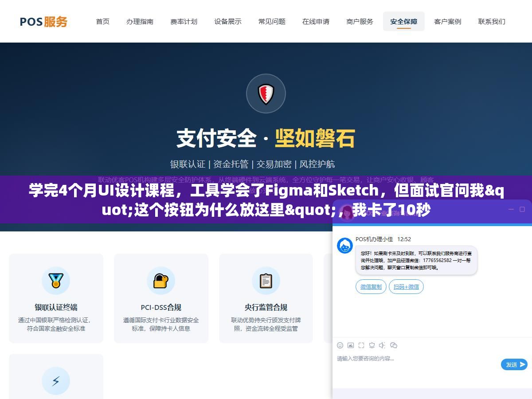
Task: Go to 办理指南 in navigation
Action: coord(140,21)
